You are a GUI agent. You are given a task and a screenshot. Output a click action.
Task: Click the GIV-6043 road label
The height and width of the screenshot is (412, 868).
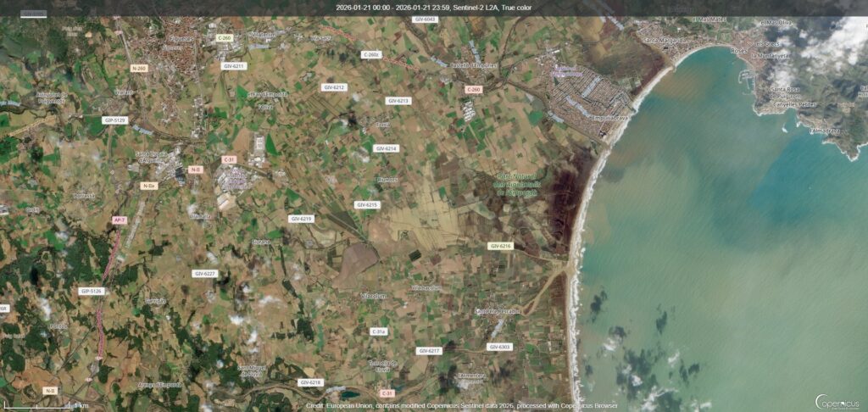(x=426, y=19)
